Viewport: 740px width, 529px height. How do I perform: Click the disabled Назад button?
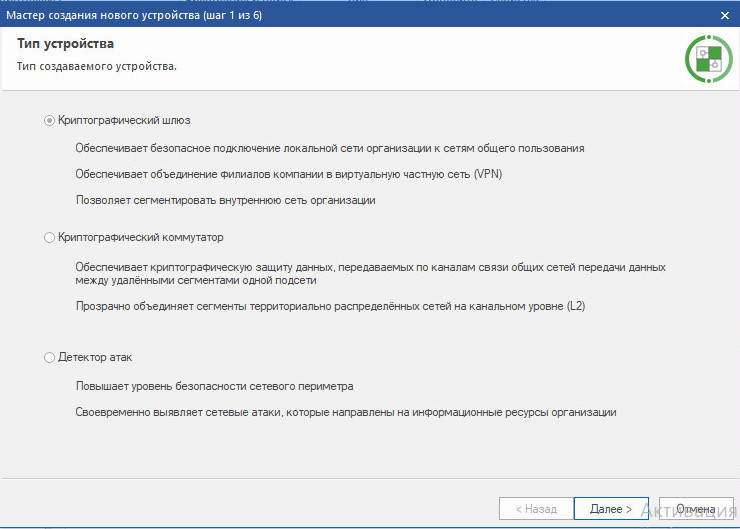[536, 509]
